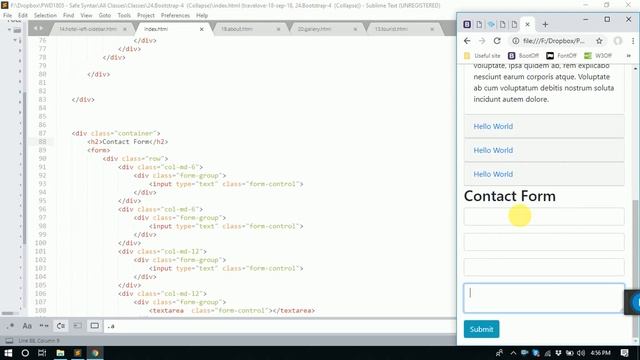The image size is (640, 360).
Task: Click the textarea code on line 108
Action: pyautogui.click(x=232, y=311)
